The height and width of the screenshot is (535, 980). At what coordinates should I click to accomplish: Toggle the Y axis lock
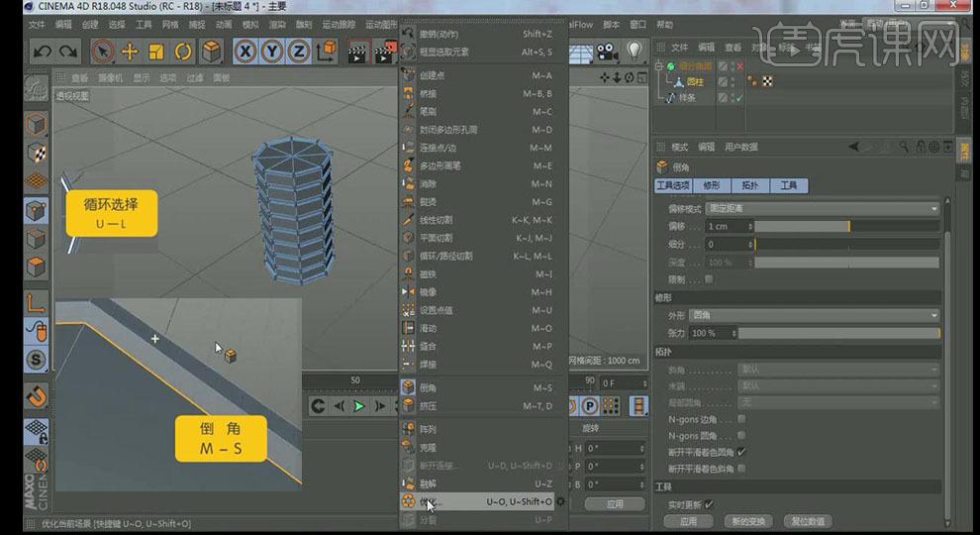pyautogui.click(x=272, y=52)
